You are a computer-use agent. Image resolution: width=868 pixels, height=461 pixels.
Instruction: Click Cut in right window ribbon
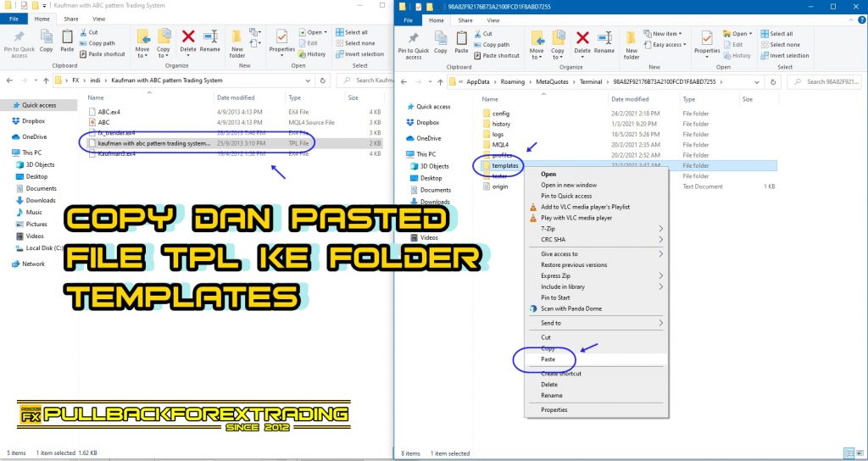coord(482,34)
